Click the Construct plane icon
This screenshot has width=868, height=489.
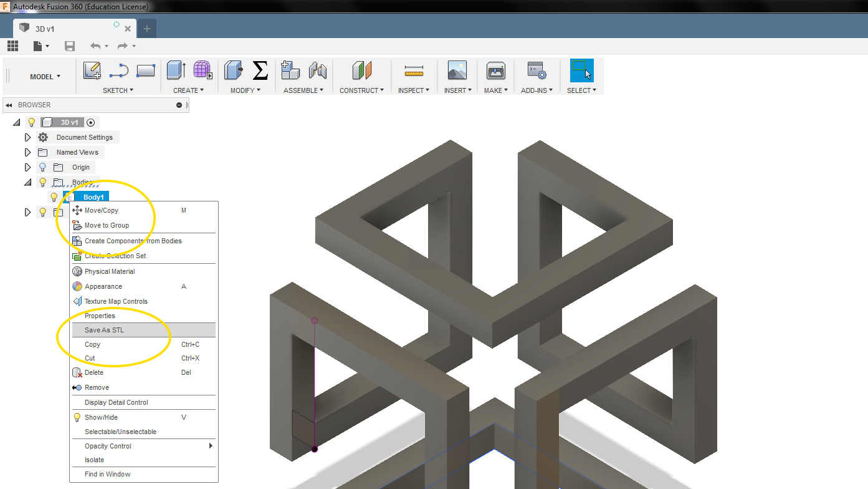(x=361, y=70)
